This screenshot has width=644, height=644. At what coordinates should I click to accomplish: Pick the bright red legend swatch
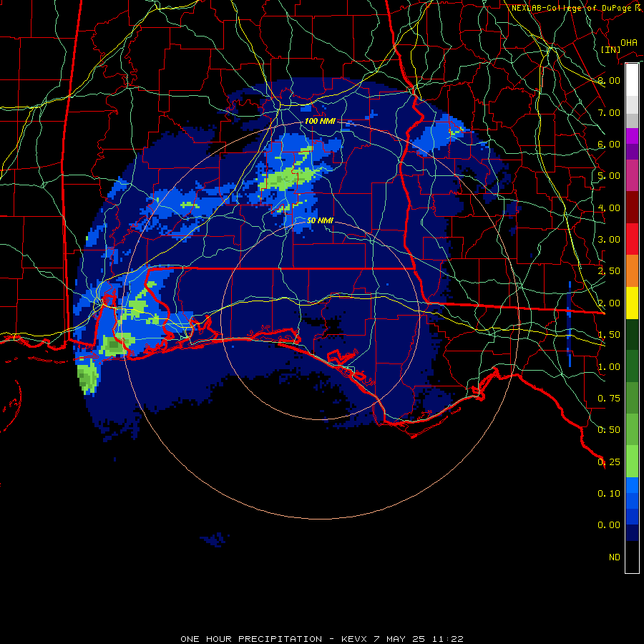[632, 240]
